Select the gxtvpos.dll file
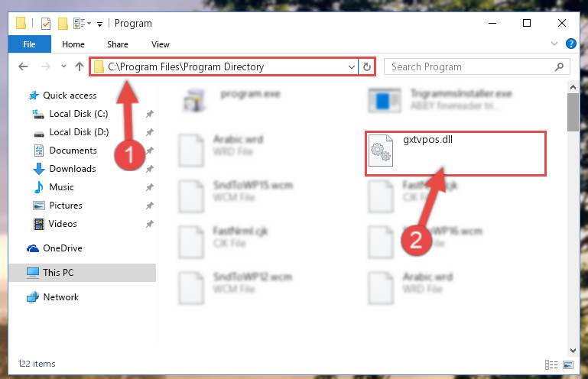The width and height of the screenshot is (588, 379). (455, 153)
